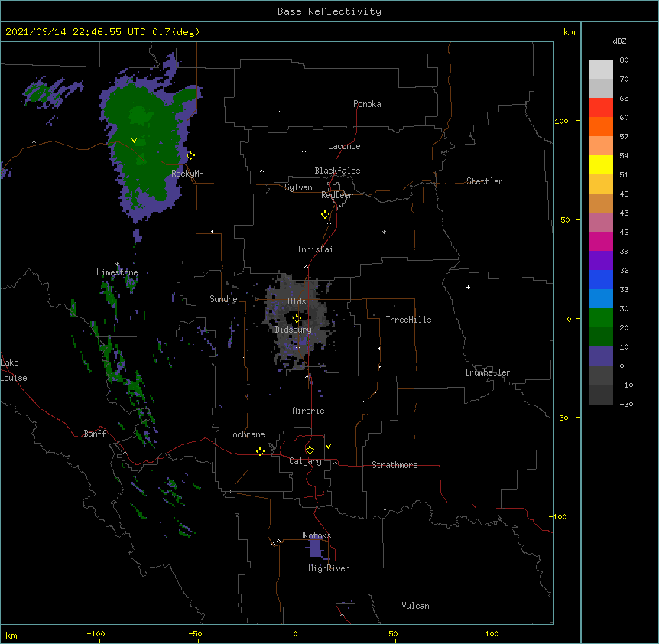
Task: Click the Stettler city label
Action: click(x=485, y=181)
